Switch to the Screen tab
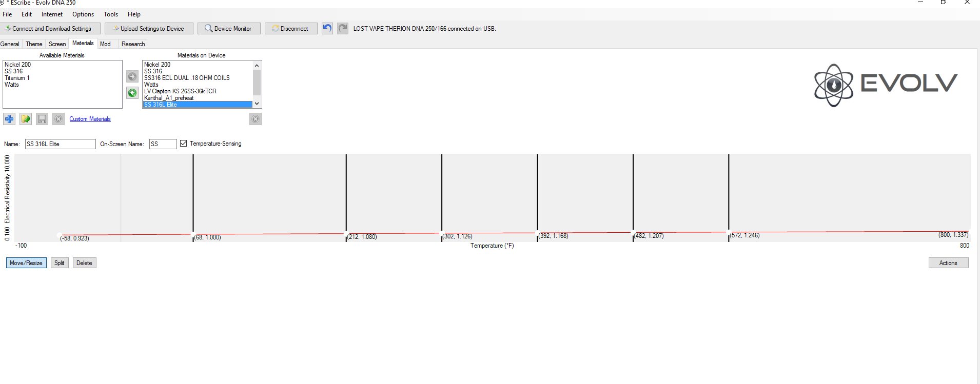 pos(57,44)
